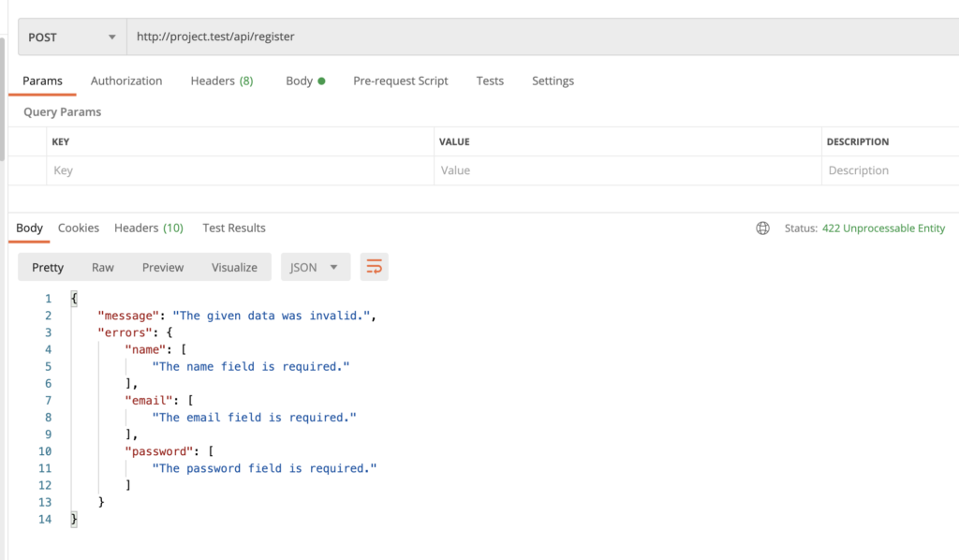Select the Visualize response view
The height and width of the screenshot is (560, 959).
click(234, 268)
